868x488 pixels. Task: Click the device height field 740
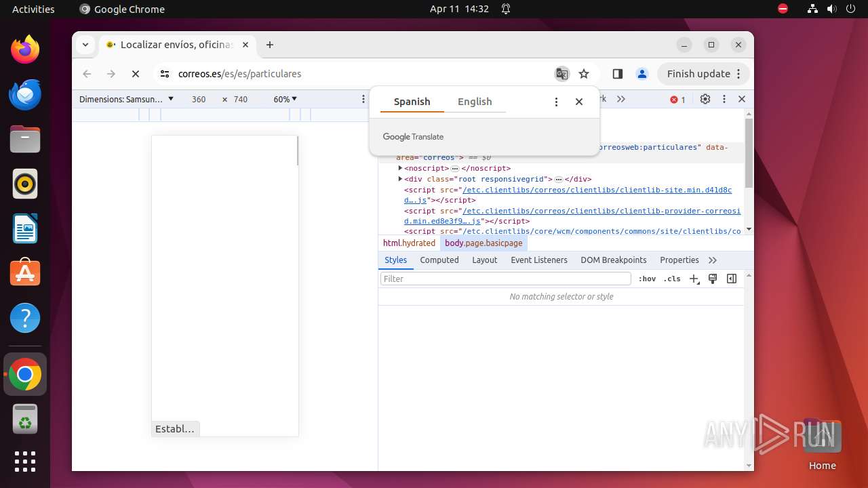tap(241, 99)
